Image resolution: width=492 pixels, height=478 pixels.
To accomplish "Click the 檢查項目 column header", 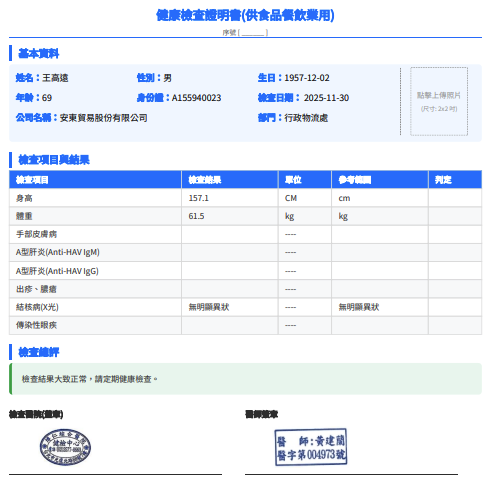I will click(x=95, y=180).
